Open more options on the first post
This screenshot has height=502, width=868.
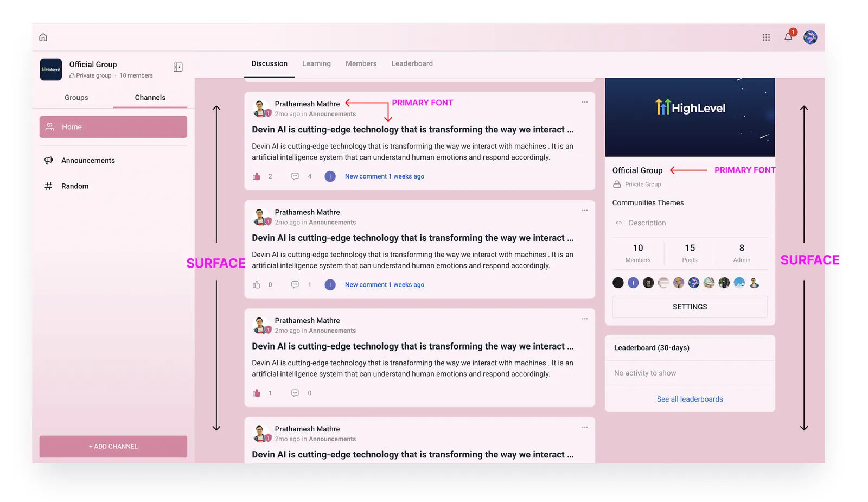[x=585, y=102]
